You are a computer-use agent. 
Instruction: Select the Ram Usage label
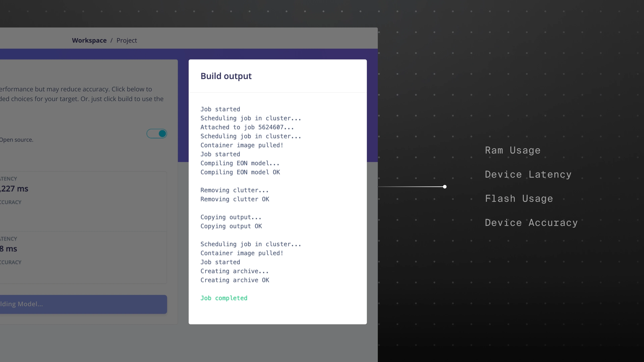point(513,150)
